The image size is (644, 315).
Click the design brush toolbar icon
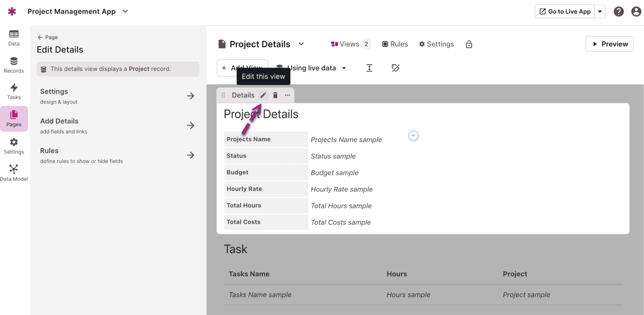(x=395, y=68)
